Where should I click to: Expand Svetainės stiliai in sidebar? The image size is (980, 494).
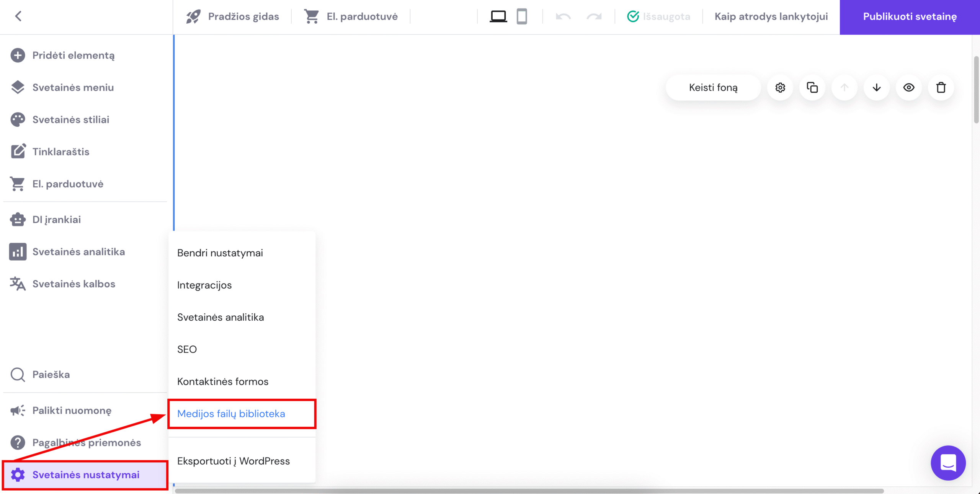[x=71, y=120]
